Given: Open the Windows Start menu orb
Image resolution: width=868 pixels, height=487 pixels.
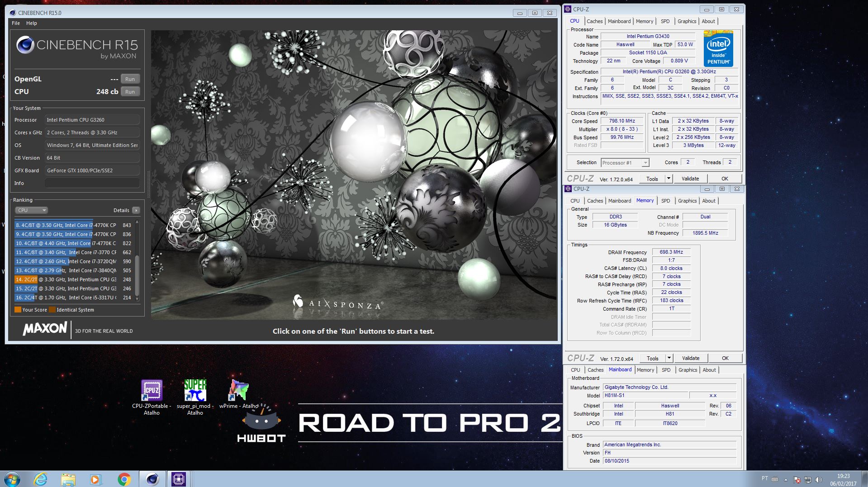Looking at the screenshot, I should (12, 479).
